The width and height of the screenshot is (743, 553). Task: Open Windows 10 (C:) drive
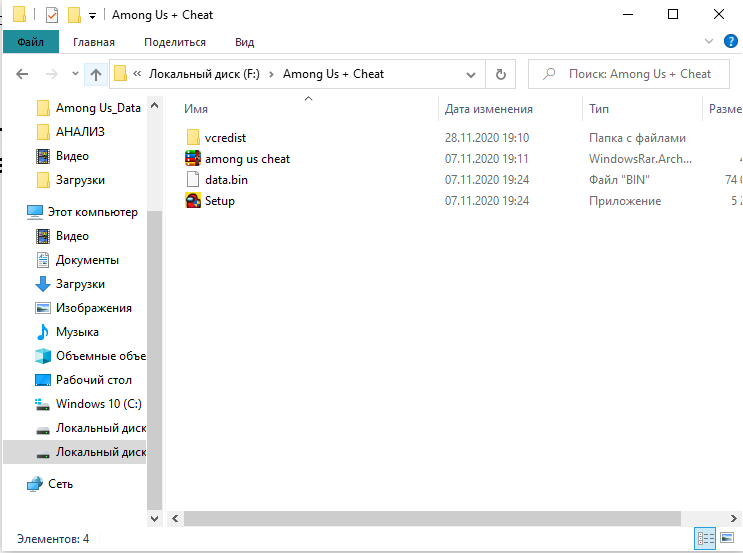(x=88, y=404)
